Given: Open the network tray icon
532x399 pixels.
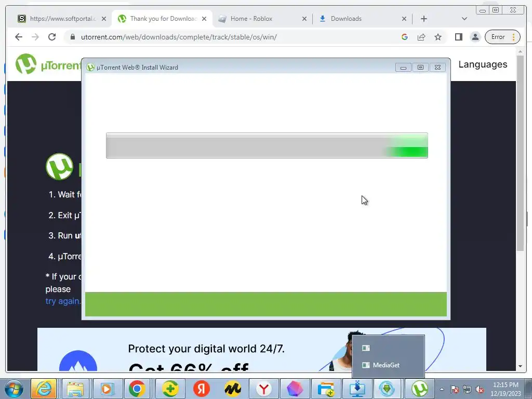Looking at the screenshot, I should tap(467, 389).
